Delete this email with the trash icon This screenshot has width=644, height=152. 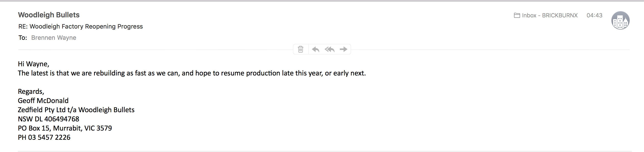coord(301,49)
